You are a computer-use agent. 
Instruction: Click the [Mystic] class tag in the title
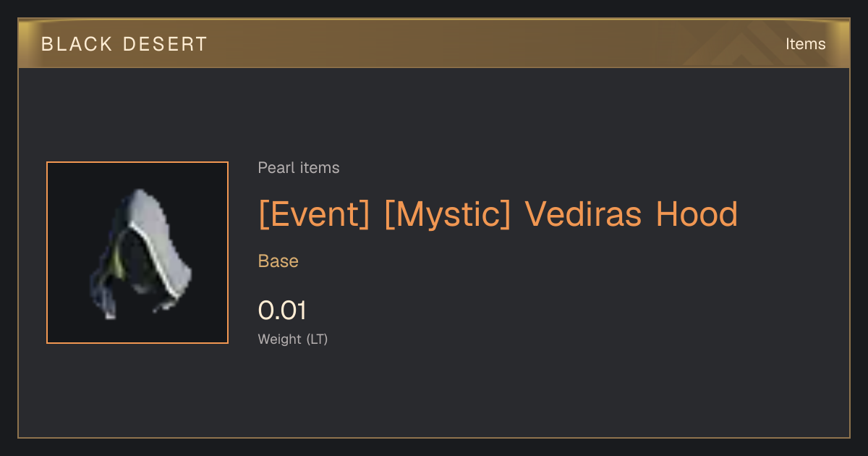447,214
